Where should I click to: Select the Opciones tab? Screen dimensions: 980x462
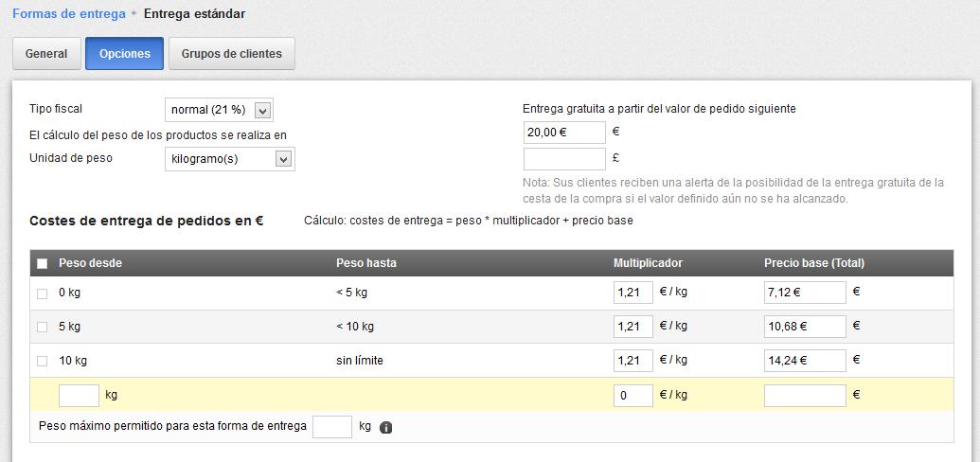[x=124, y=54]
